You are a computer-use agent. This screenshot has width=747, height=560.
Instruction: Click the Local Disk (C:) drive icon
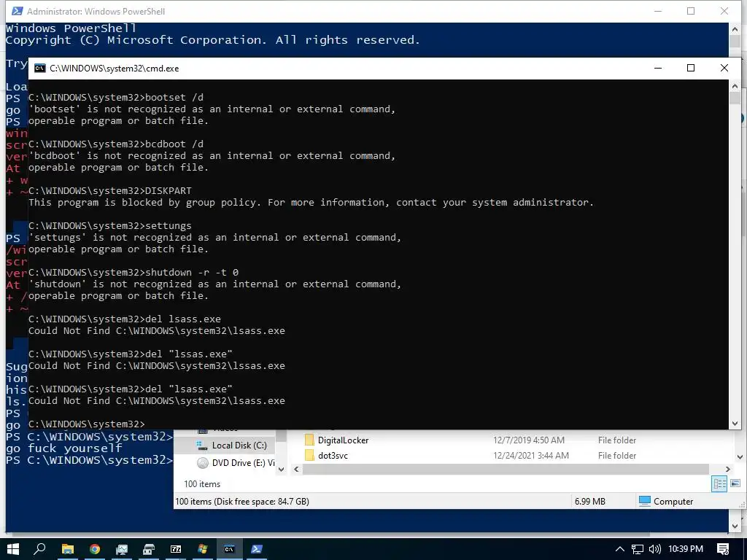[203, 446]
